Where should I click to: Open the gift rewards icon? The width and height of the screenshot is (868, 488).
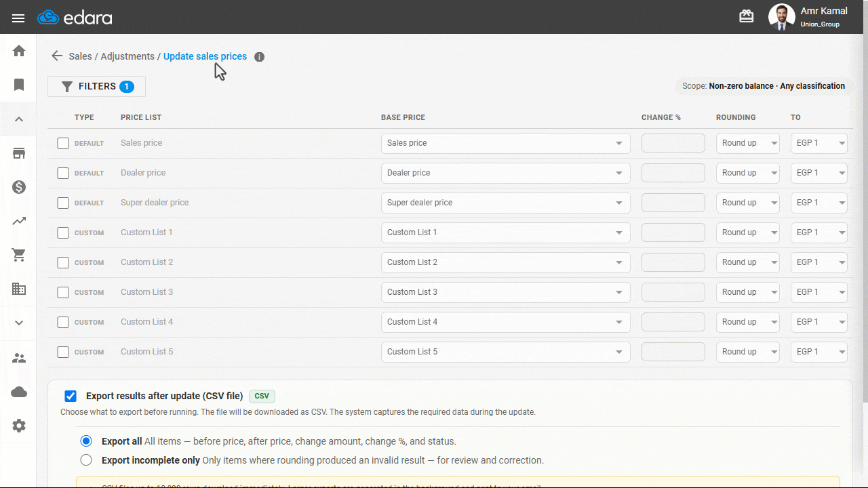tap(747, 16)
